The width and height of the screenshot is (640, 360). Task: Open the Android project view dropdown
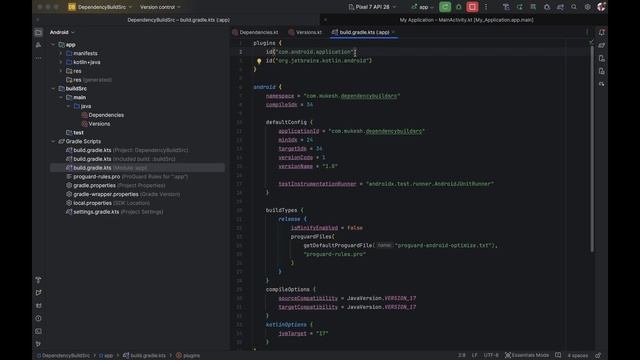(62, 32)
